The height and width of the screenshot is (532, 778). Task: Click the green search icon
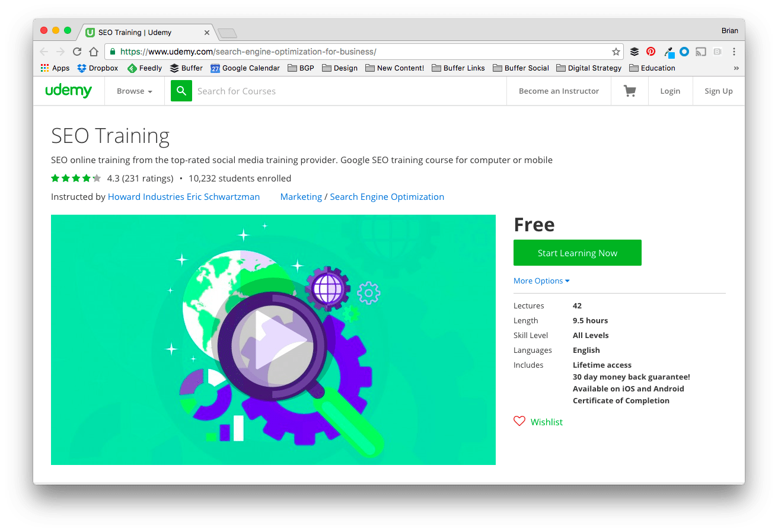(x=181, y=90)
